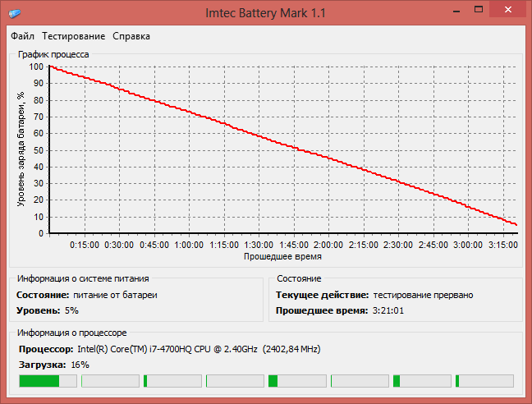Click the 'Imtec Battery Mark 1.1' window title
This screenshot has height=404, width=532.
point(266,13)
